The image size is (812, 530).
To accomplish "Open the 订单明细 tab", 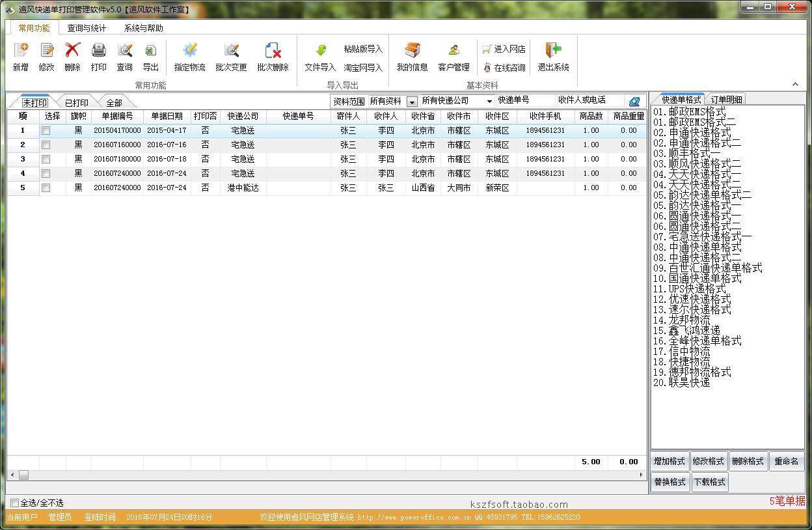I will coord(727,100).
